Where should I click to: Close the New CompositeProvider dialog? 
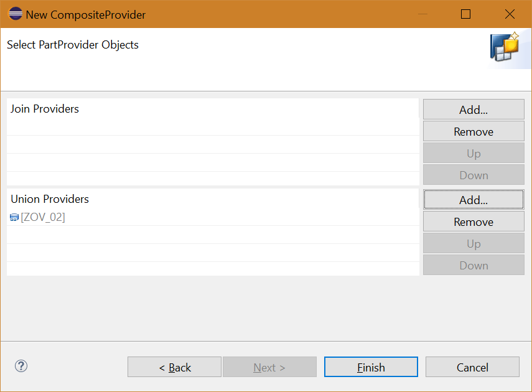point(510,14)
